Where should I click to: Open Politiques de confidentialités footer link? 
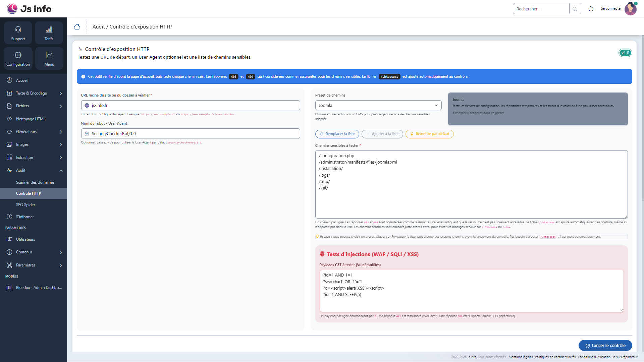pos(555,357)
